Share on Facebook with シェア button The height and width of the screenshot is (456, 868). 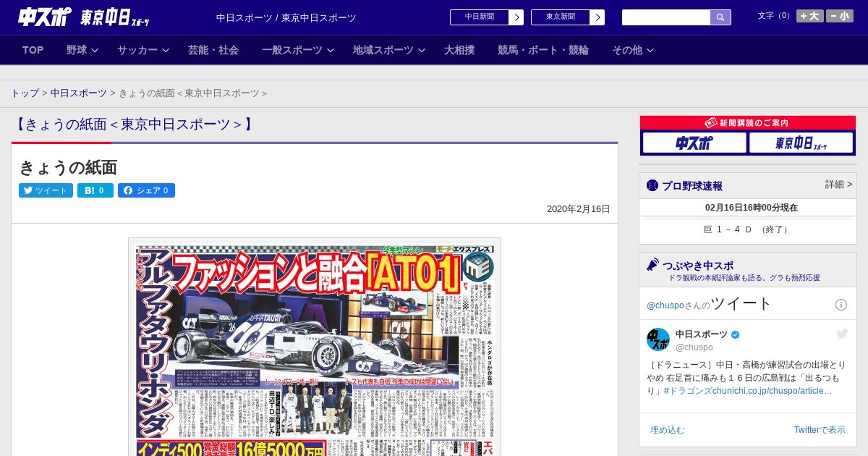pos(146,190)
